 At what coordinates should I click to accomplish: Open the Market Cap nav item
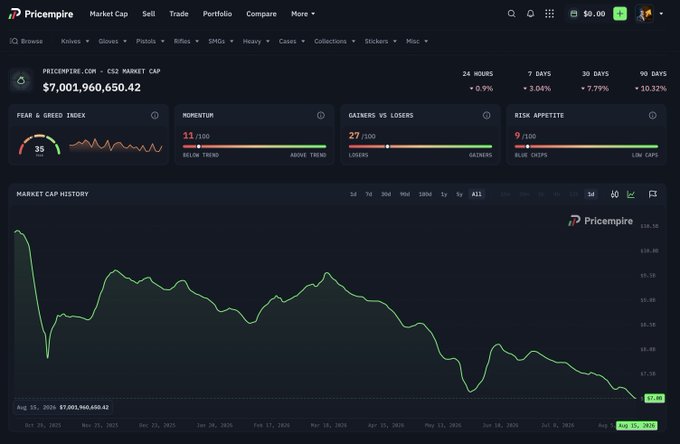tap(109, 14)
